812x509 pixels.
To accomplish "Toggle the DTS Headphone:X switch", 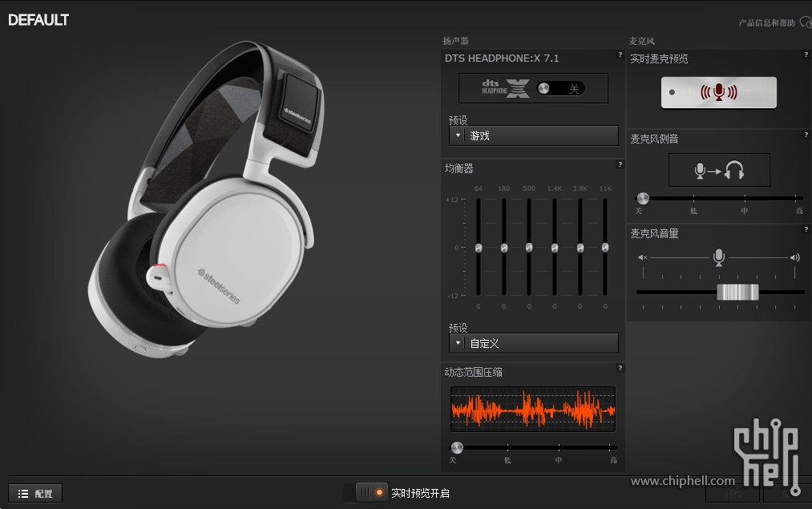I will (x=561, y=88).
